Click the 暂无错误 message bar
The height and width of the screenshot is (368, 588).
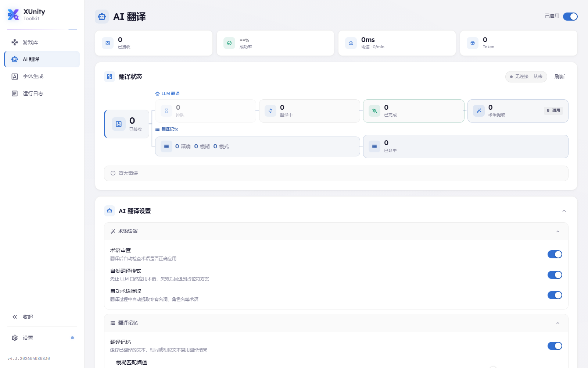[x=336, y=173]
